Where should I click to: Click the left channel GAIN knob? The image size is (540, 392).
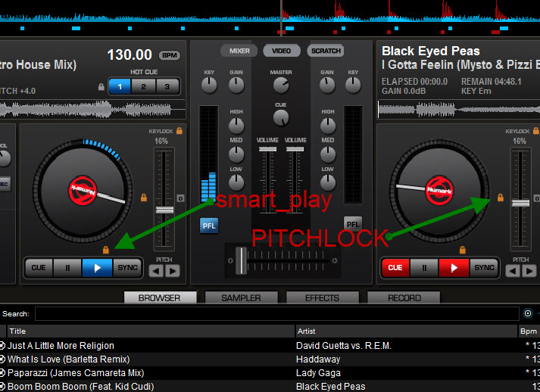(236, 85)
